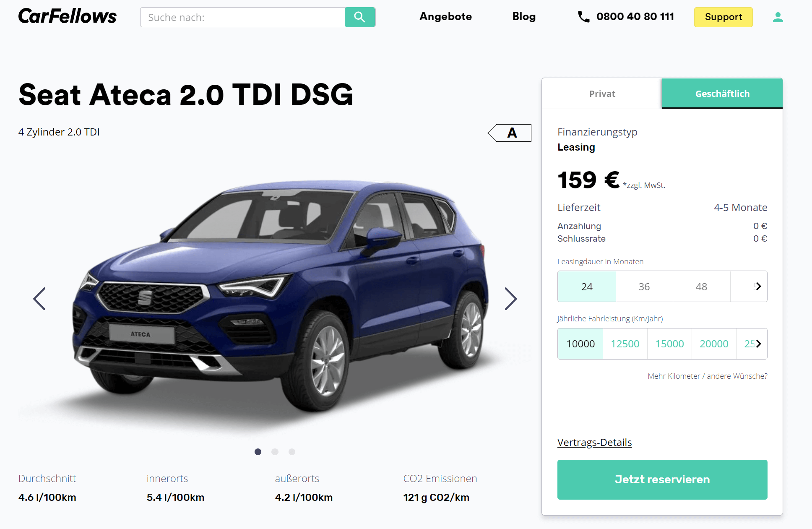Click the Jetzt reservieren button
Viewport: 812px width, 529px height.
point(662,479)
